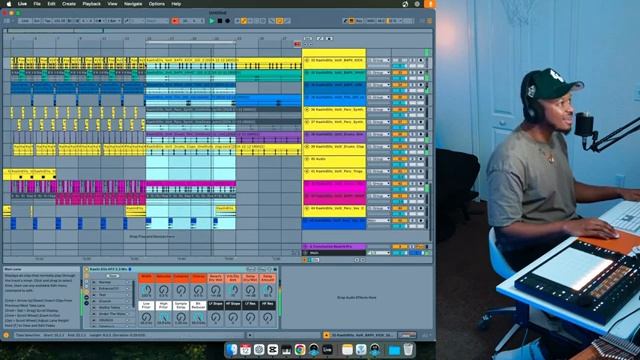Unfold the 36 Perc Synth track
640x360 pixels.
(x=307, y=110)
